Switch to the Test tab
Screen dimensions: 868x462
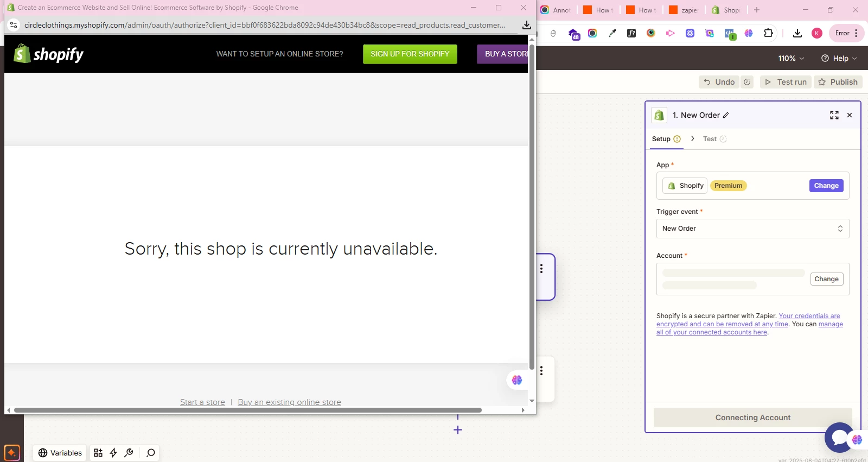pos(714,139)
